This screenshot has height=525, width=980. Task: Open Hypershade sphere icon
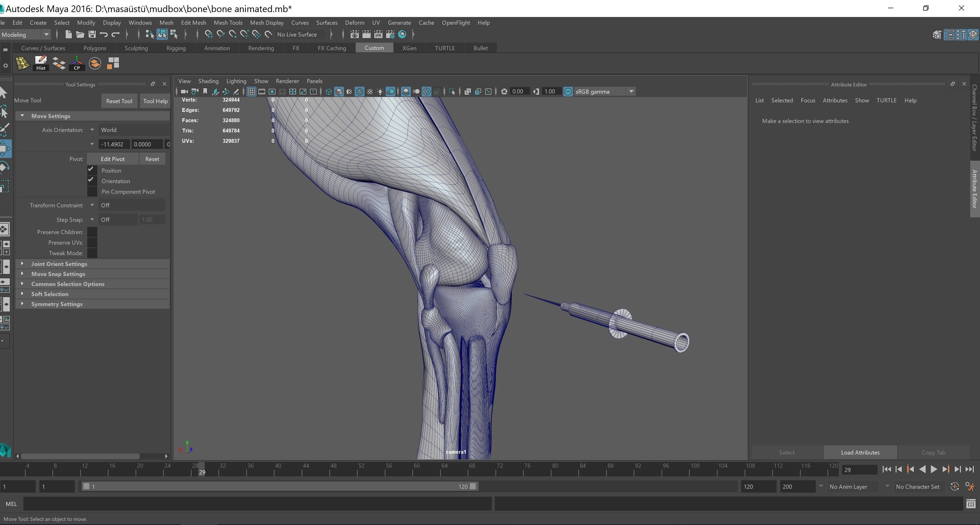(402, 34)
